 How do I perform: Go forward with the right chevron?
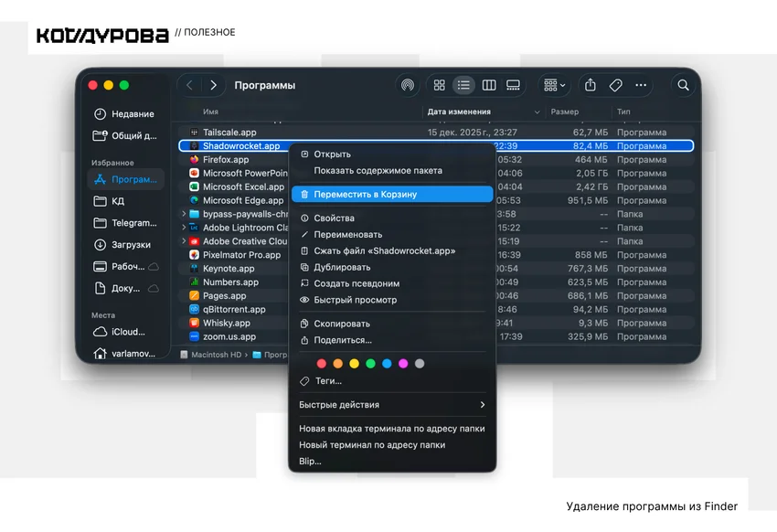click(214, 85)
